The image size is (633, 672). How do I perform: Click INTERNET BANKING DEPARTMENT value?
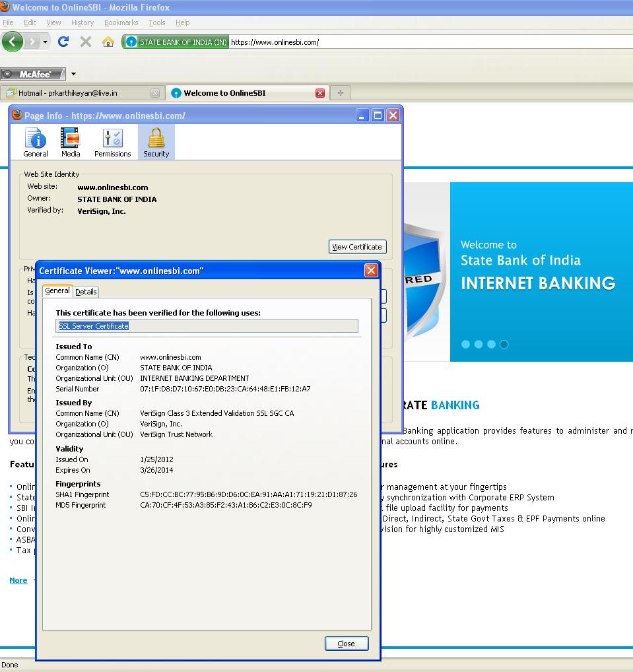[194, 378]
